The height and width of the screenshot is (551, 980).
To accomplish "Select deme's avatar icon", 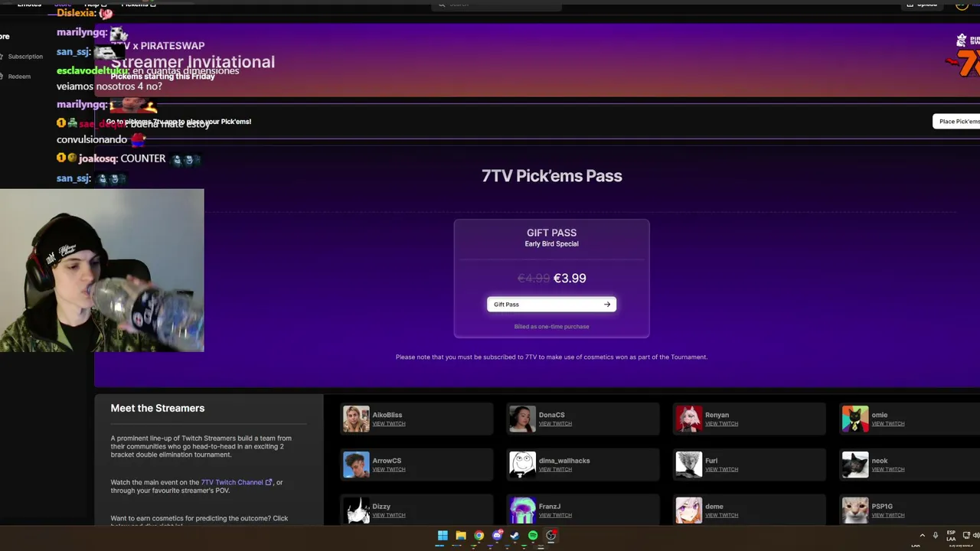I will [x=688, y=510].
